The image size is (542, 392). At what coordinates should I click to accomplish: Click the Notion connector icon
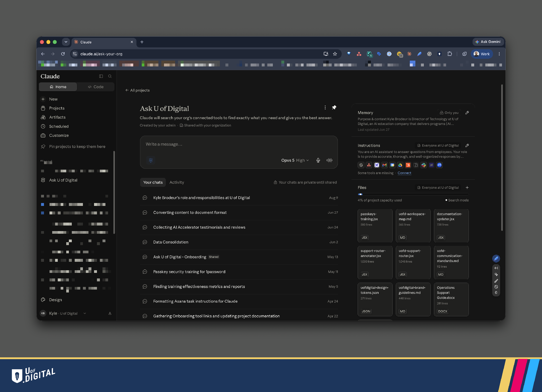point(416,165)
